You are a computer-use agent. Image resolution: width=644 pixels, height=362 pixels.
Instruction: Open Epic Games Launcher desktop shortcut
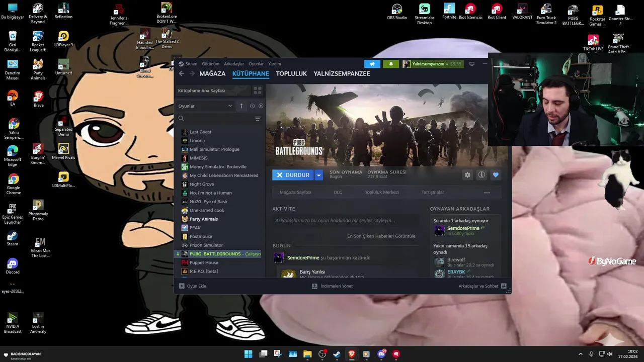(13, 214)
